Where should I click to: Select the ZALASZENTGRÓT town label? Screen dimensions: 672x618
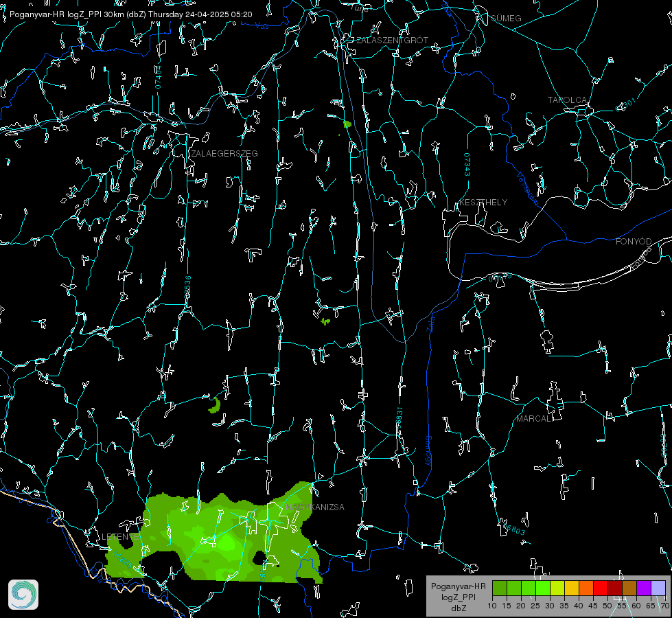[x=392, y=41]
